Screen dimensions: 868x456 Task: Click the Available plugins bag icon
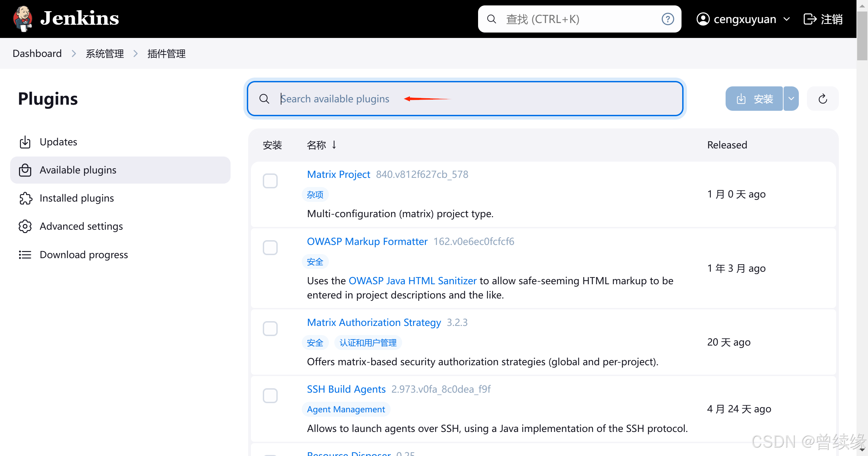[x=25, y=170]
